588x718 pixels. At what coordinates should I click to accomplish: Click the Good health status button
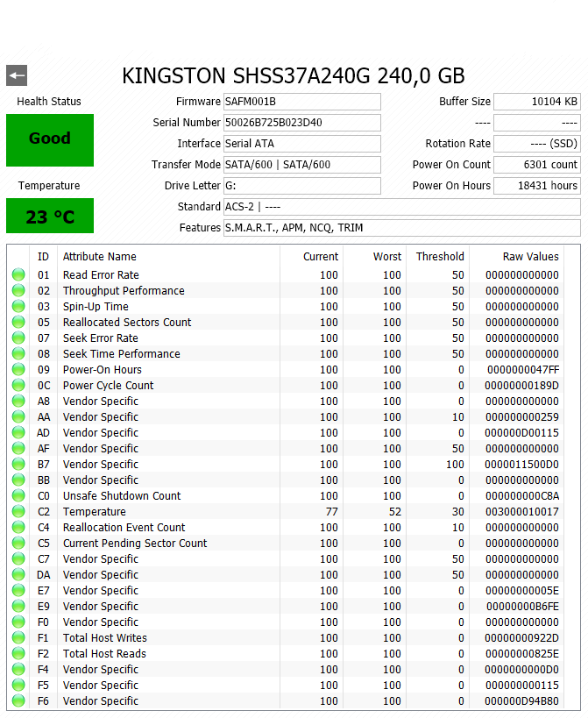click(50, 140)
